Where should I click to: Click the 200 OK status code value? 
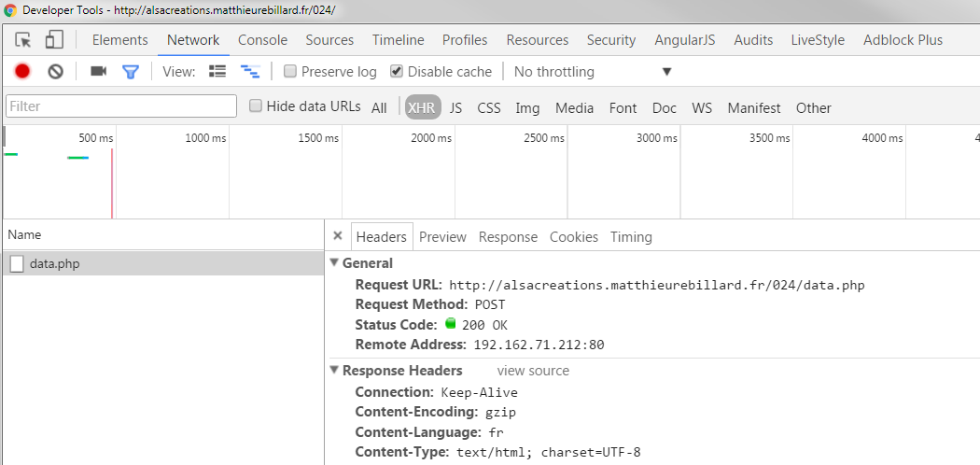coord(484,325)
